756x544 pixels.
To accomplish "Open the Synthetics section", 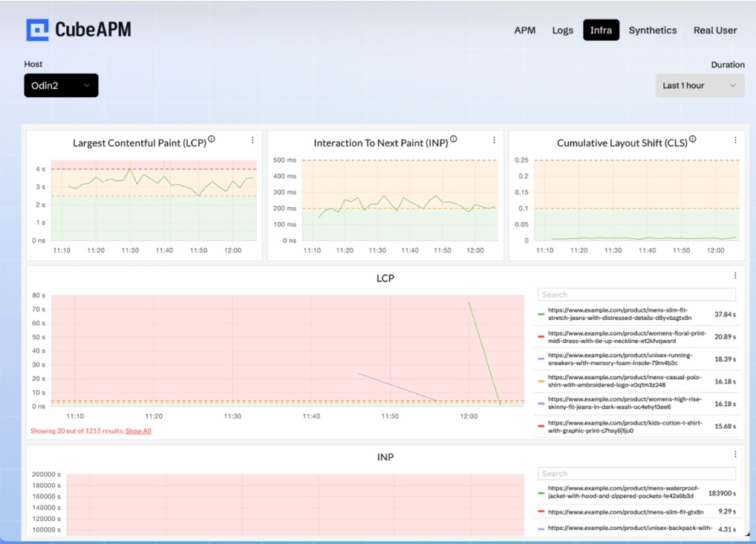I will click(653, 30).
